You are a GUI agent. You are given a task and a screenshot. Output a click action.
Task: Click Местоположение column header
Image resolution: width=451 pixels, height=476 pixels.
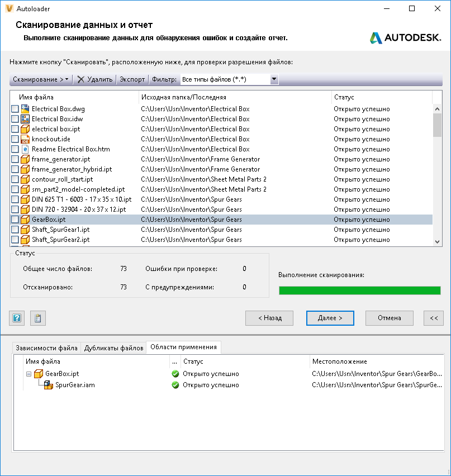(x=377, y=361)
